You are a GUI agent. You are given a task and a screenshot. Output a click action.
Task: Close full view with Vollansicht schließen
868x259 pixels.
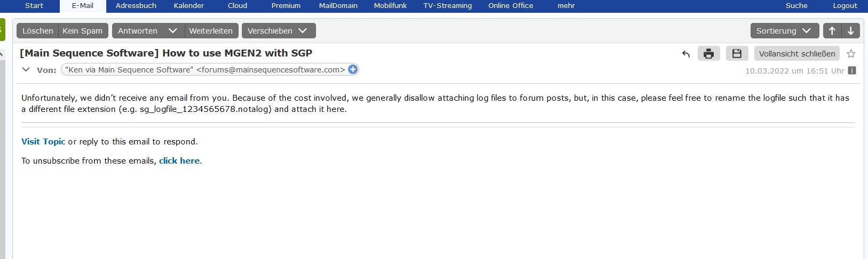coord(796,54)
